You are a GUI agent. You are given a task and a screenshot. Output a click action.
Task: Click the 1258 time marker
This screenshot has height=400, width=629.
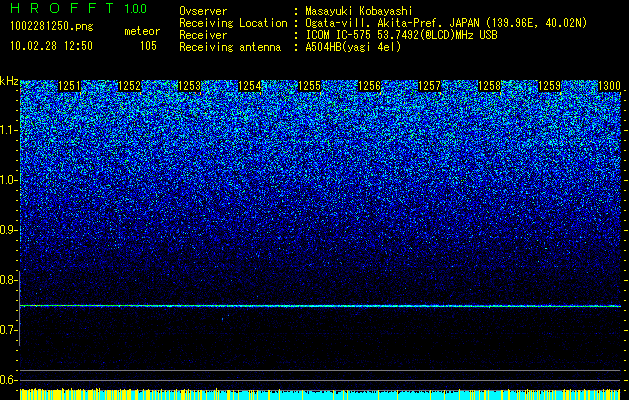(x=490, y=86)
